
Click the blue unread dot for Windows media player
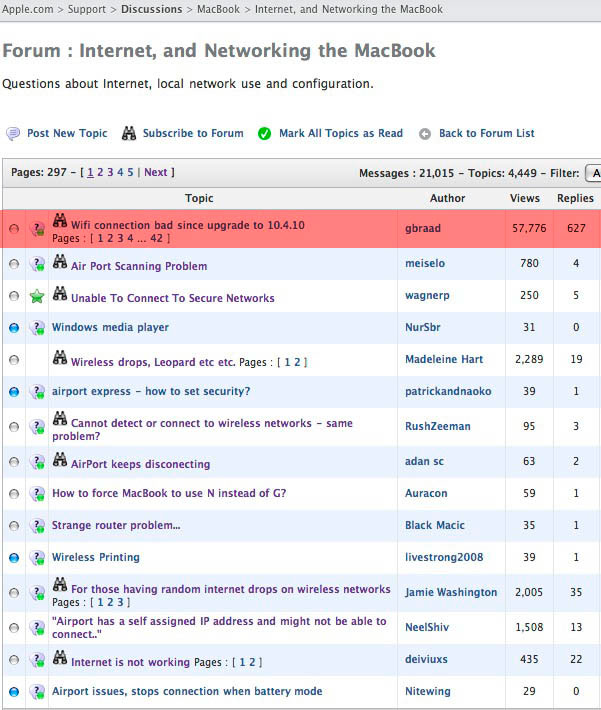[14, 328]
